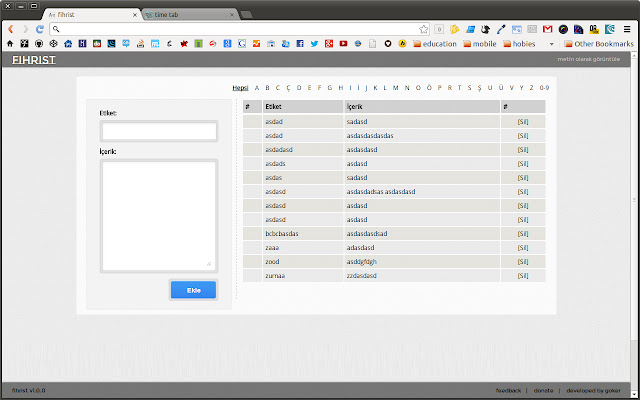Click the blue note extension icon

[470, 29]
